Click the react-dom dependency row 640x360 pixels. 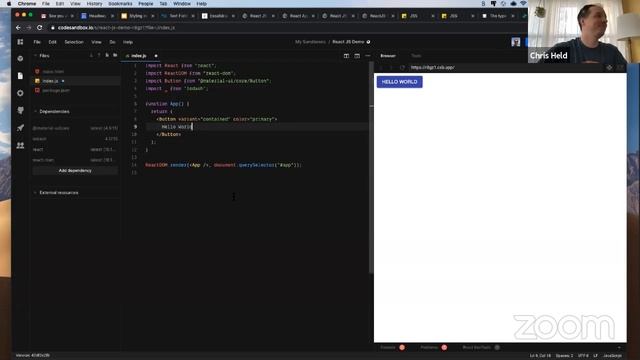click(75, 160)
